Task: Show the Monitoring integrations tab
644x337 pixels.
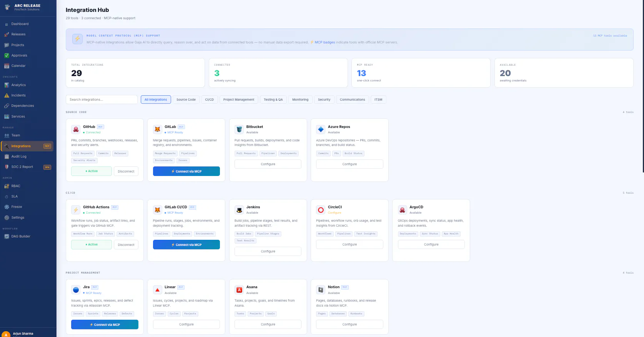Action: [x=300, y=100]
